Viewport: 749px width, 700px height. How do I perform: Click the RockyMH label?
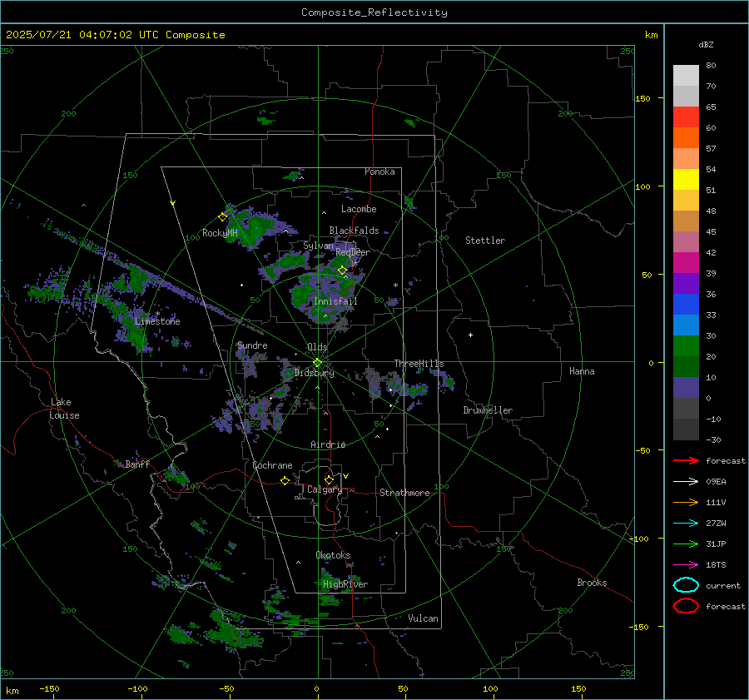220,233
